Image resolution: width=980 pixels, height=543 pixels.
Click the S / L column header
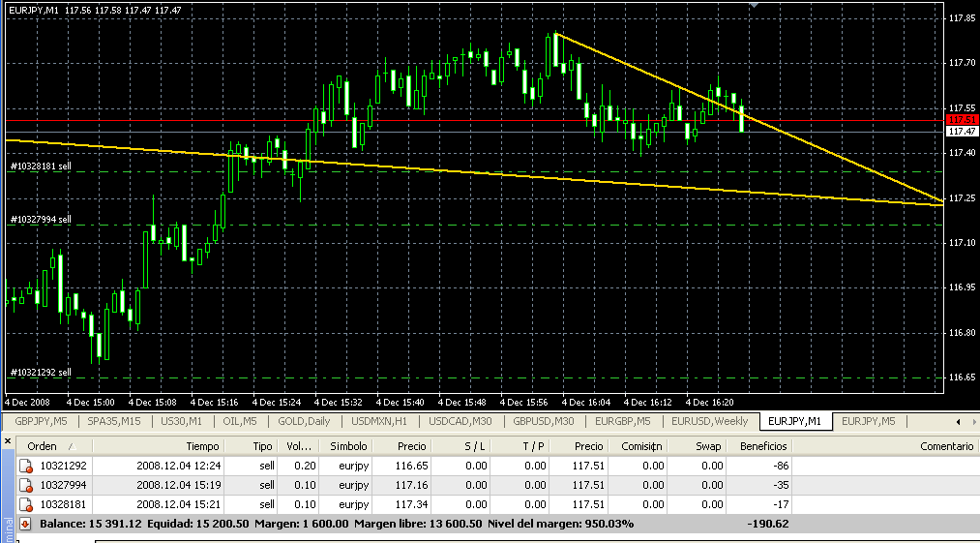point(460,446)
